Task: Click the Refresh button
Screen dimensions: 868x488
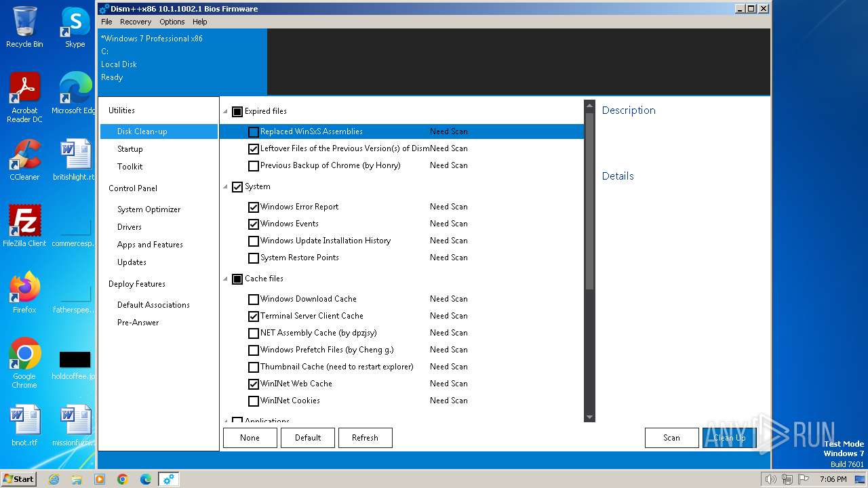Action: point(366,438)
